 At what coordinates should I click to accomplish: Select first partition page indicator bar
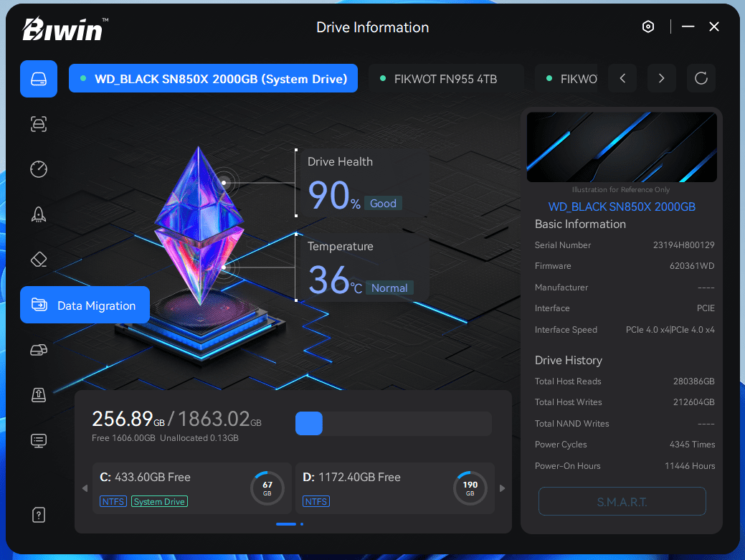point(286,524)
